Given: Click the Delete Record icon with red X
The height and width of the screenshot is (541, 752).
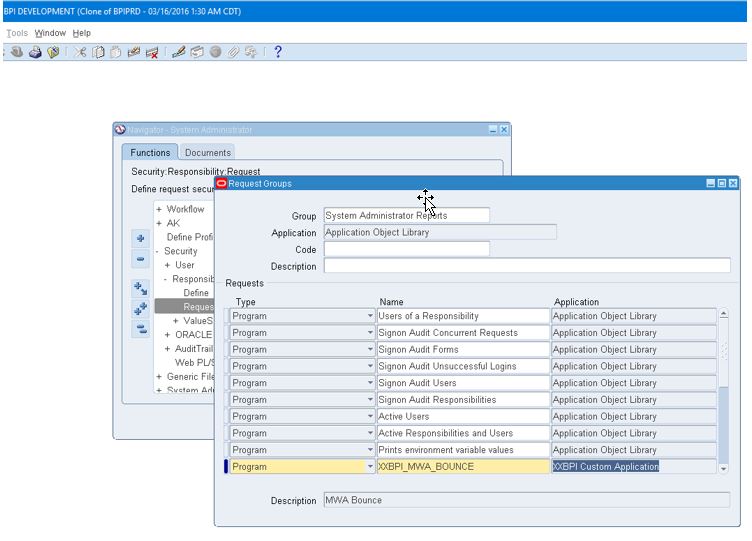Looking at the screenshot, I should [152, 52].
